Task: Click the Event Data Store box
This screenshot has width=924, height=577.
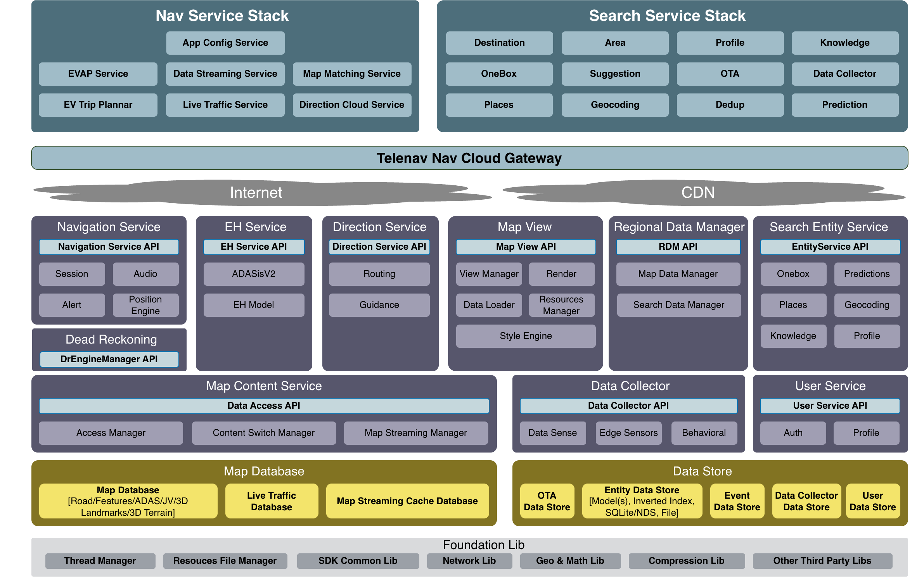Action: (x=737, y=501)
